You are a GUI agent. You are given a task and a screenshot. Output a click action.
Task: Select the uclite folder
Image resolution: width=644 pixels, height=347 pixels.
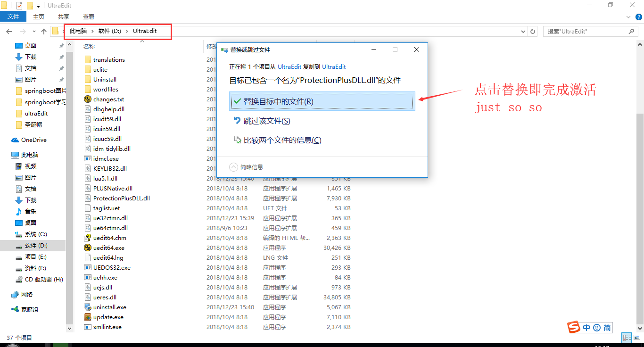100,70
